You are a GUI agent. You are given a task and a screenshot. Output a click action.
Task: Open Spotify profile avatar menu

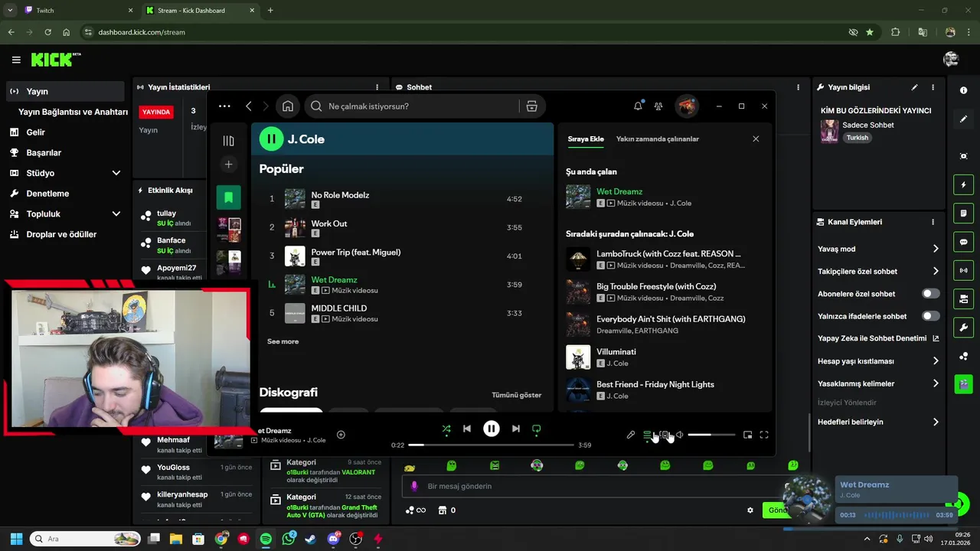click(687, 106)
